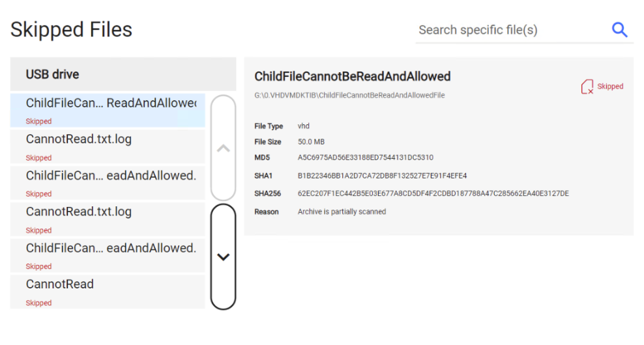Viewport: 644px width, 345px height.
Task: Focus the Search specific file(s) field
Action: click(x=508, y=30)
